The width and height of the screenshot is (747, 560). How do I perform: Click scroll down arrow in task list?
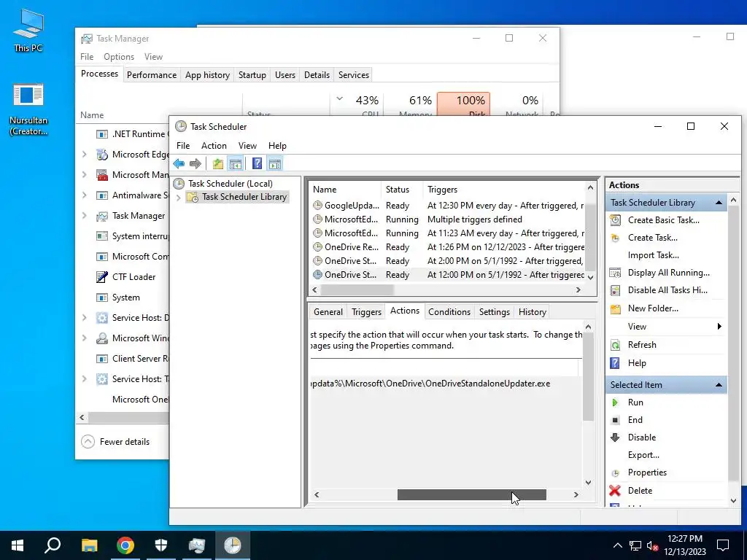point(591,277)
